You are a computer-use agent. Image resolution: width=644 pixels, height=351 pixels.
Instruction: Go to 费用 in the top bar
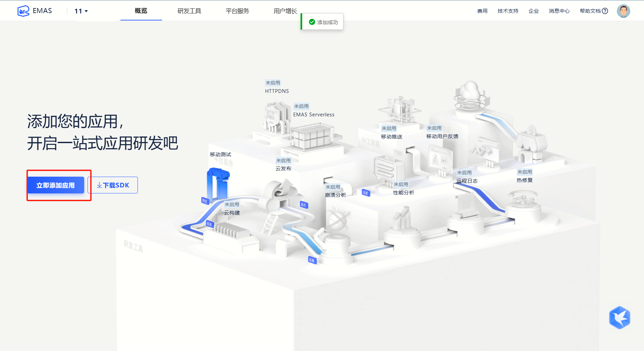click(482, 11)
